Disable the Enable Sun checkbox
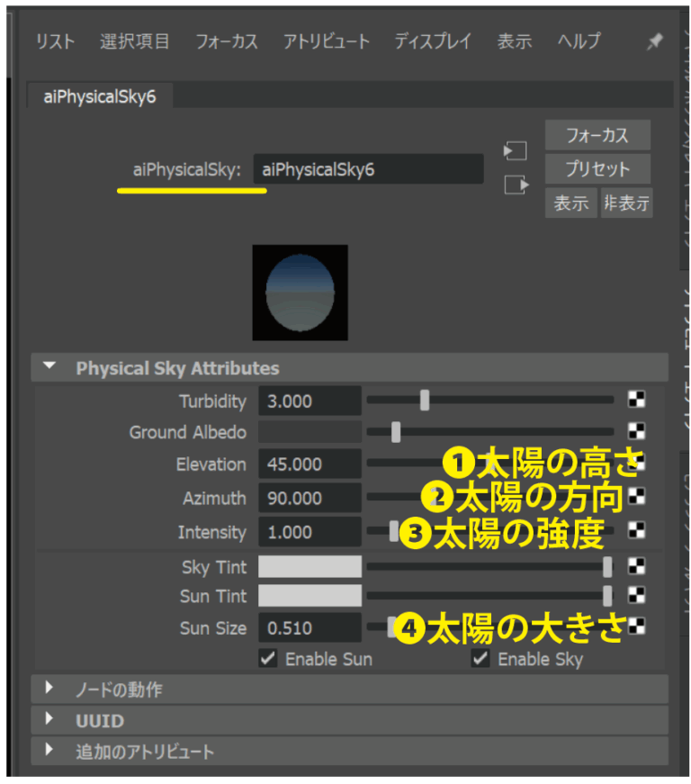 click(268, 659)
